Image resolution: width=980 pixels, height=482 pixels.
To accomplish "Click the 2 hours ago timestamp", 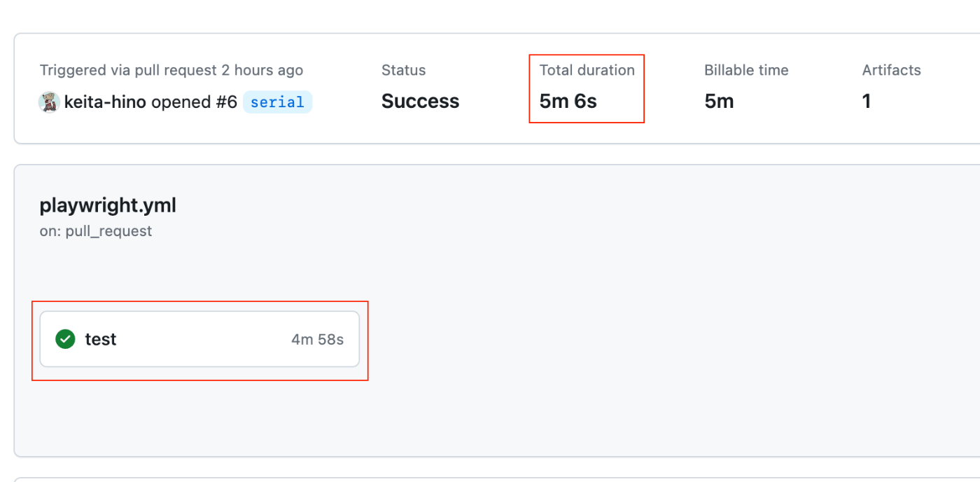I will (x=262, y=70).
